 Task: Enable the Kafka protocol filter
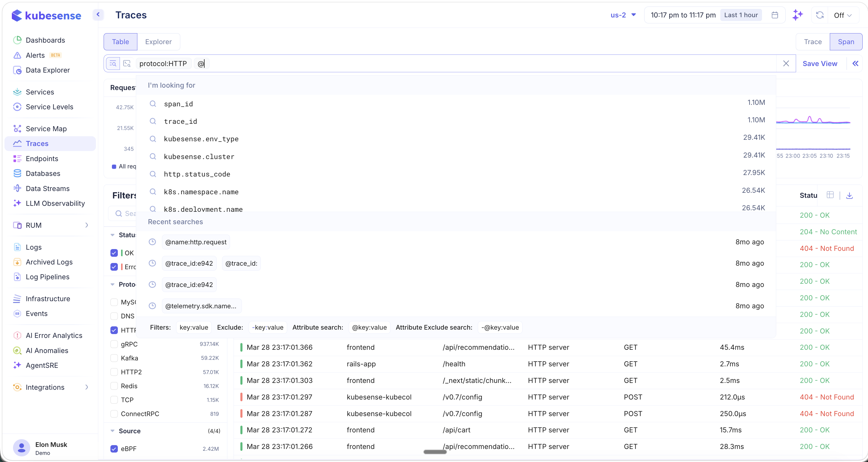(114, 358)
